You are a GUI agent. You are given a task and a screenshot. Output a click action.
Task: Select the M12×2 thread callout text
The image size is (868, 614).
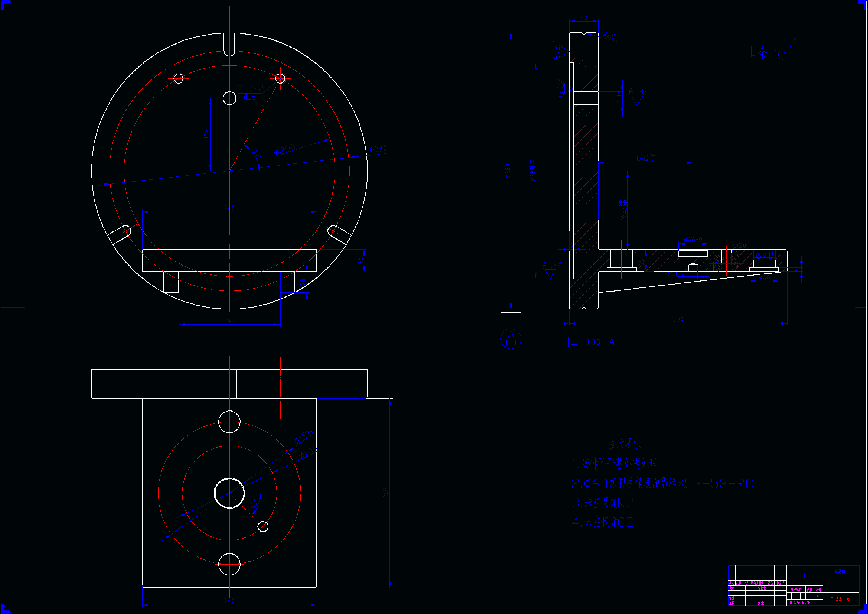[250, 88]
